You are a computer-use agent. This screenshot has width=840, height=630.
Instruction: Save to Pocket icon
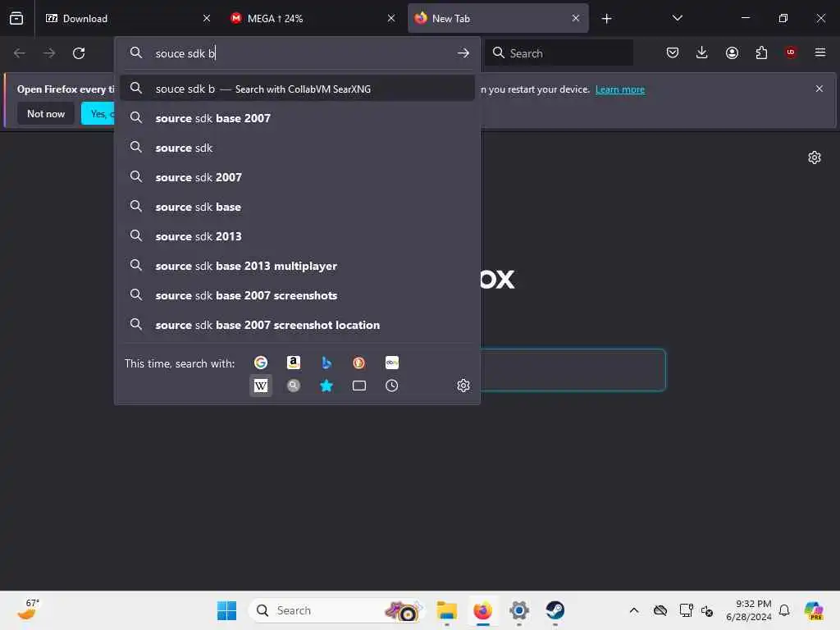pyautogui.click(x=673, y=52)
